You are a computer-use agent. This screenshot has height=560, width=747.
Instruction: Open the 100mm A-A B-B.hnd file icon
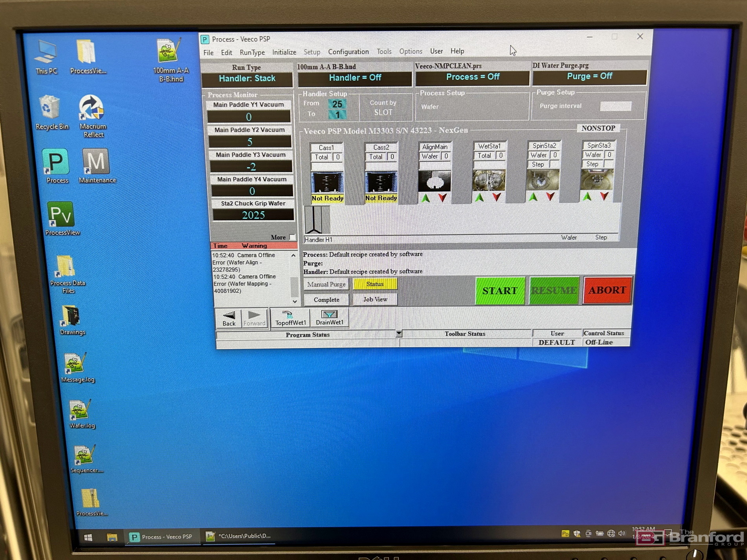171,60
